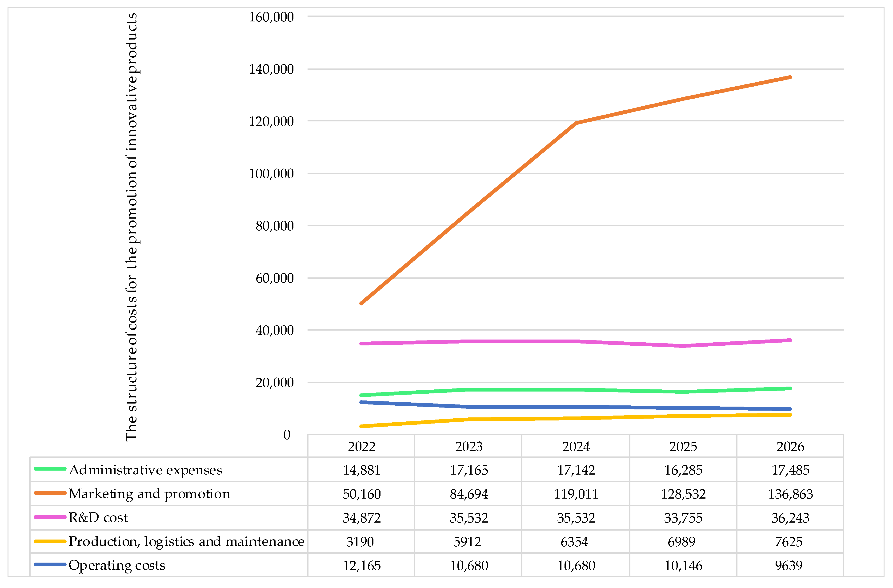The width and height of the screenshot is (893, 588).
Task: Click the pink R&D cost legend swatch
Action: (x=50, y=517)
